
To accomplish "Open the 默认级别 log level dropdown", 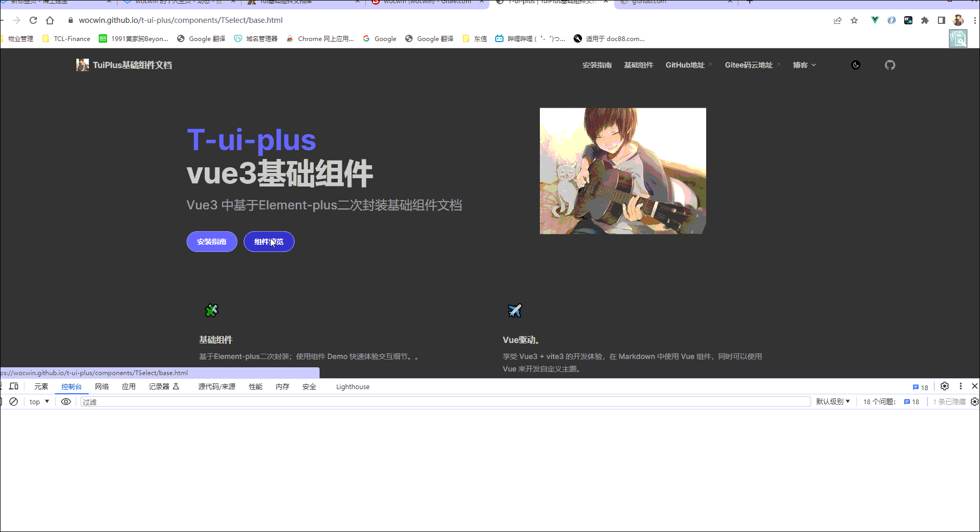I will [833, 401].
